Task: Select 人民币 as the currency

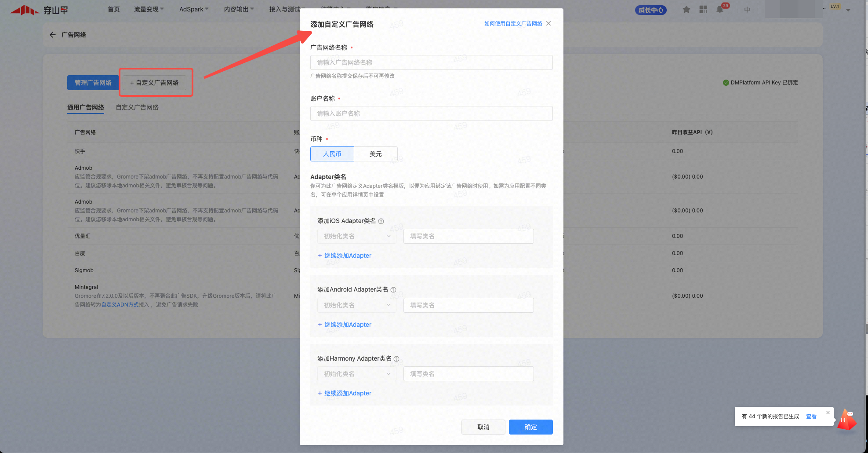Action: click(332, 154)
